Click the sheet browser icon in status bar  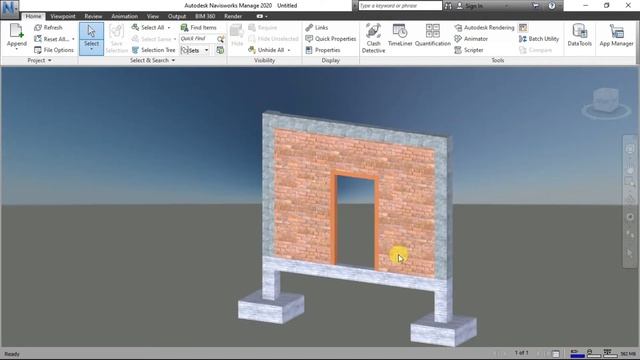click(x=556, y=353)
